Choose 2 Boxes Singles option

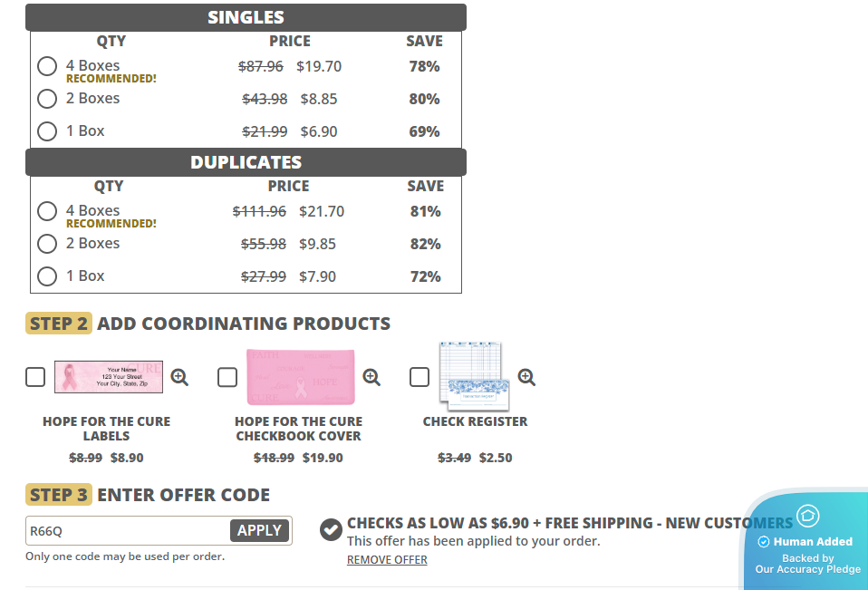[x=47, y=99]
